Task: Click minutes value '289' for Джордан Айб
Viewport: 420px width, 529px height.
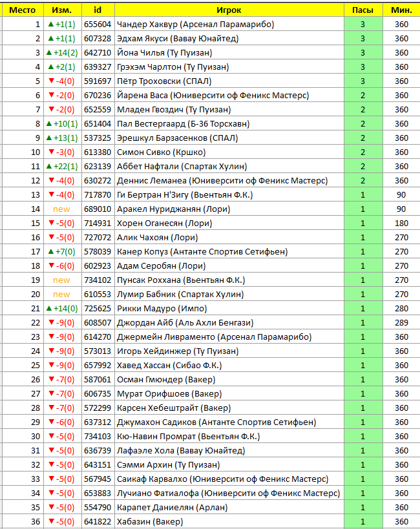Action: pyautogui.click(x=401, y=322)
